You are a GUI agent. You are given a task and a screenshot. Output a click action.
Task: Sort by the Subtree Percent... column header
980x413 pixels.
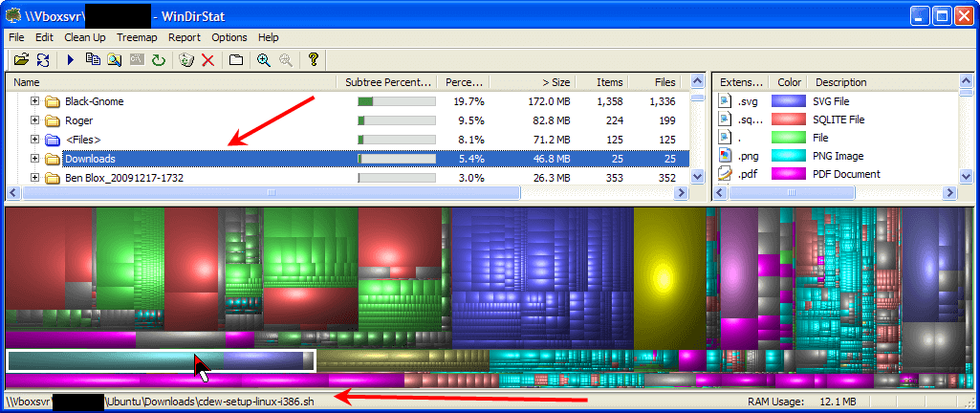pyautogui.click(x=387, y=82)
